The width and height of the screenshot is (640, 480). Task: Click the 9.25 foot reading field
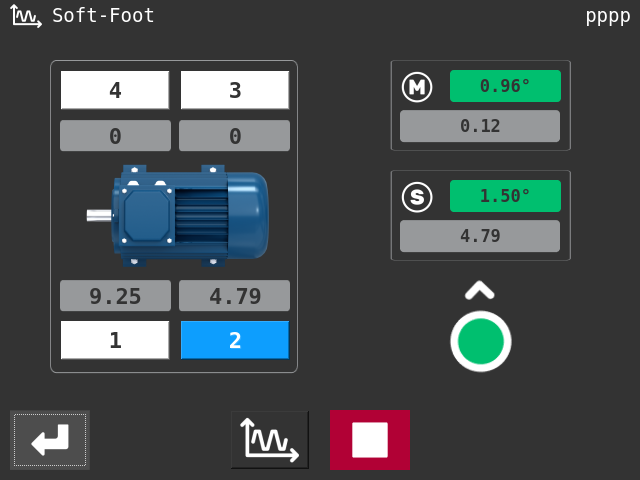(115, 296)
